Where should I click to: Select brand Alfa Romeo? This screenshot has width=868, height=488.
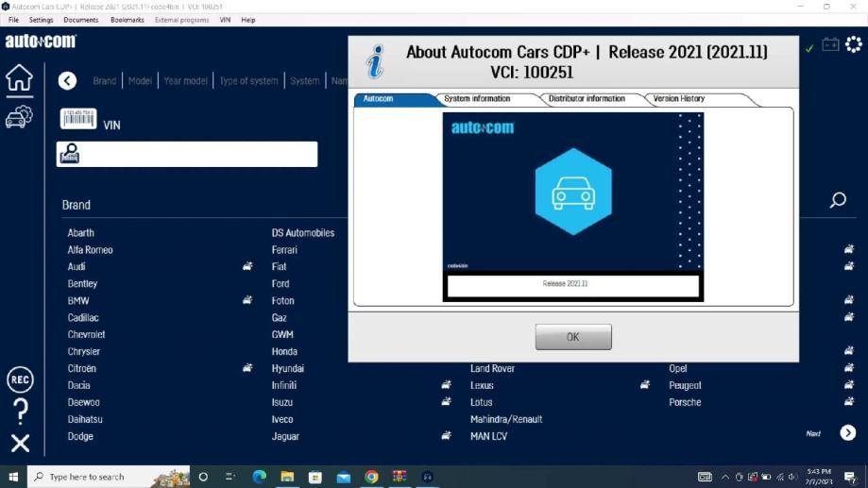click(x=91, y=250)
